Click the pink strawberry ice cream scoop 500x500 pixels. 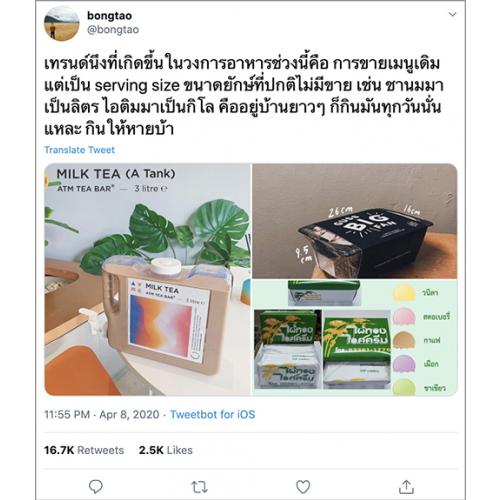pyautogui.click(x=404, y=316)
